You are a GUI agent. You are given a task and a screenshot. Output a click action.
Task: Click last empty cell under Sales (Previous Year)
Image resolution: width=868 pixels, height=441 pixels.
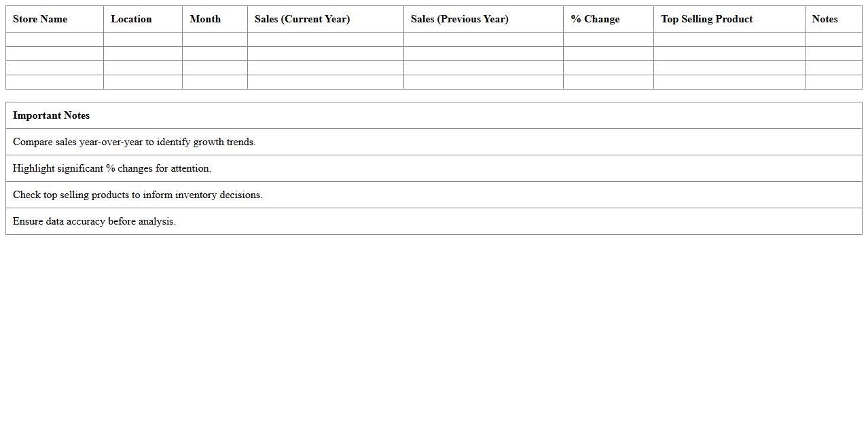483,82
